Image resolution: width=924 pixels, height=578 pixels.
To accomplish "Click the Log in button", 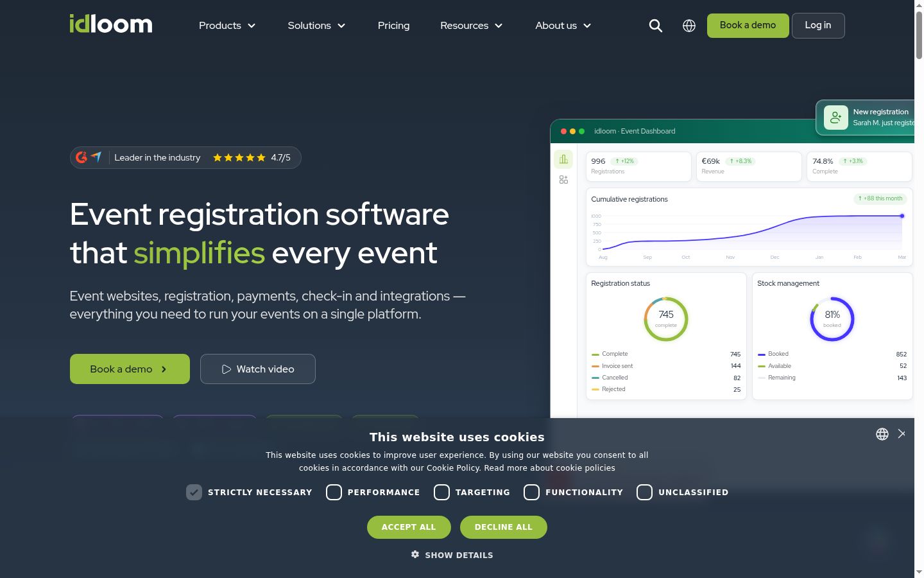I will tap(818, 26).
